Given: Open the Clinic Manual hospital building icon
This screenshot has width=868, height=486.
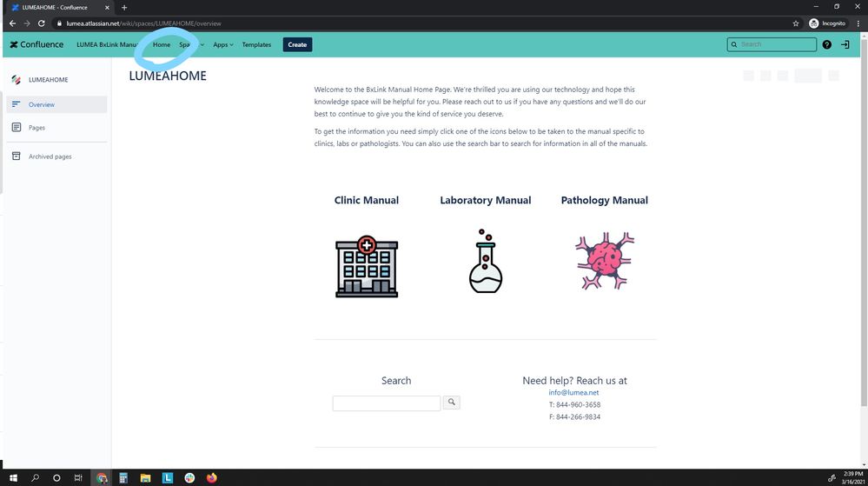Looking at the screenshot, I should point(367,267).
